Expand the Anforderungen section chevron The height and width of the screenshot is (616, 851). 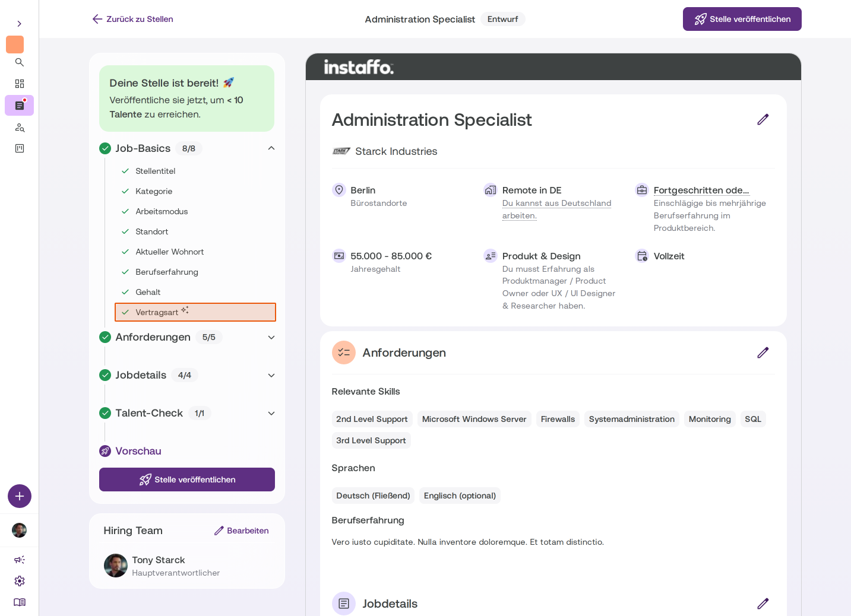[x=271, y=337]
